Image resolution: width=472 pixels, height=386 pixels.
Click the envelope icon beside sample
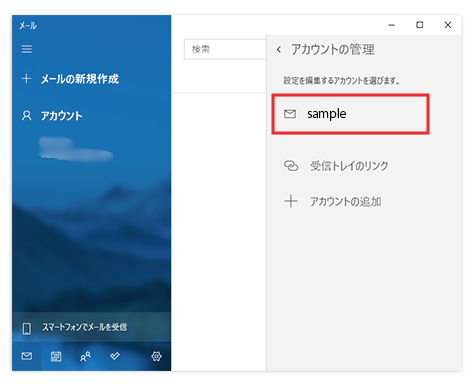click(290, 114)
